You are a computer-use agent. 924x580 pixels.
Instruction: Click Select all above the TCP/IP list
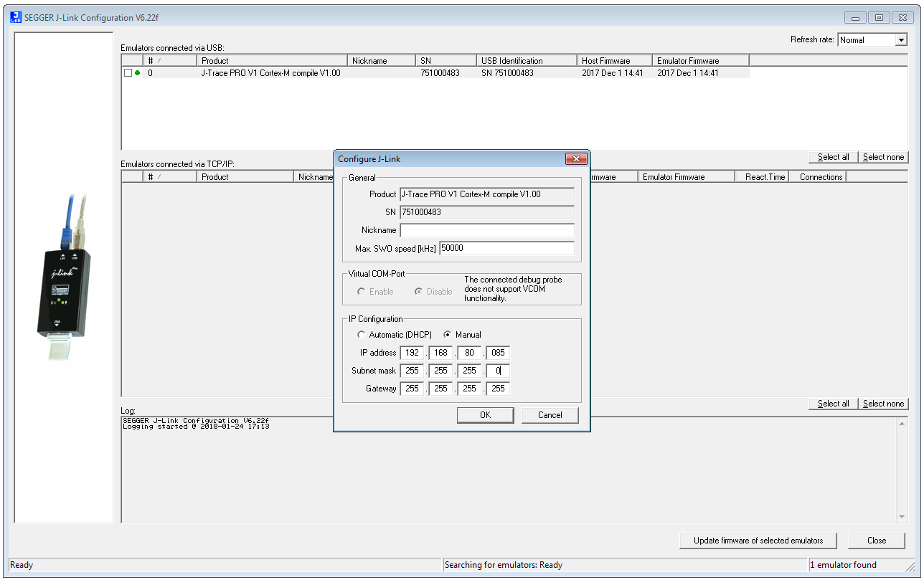pos(833,157)
